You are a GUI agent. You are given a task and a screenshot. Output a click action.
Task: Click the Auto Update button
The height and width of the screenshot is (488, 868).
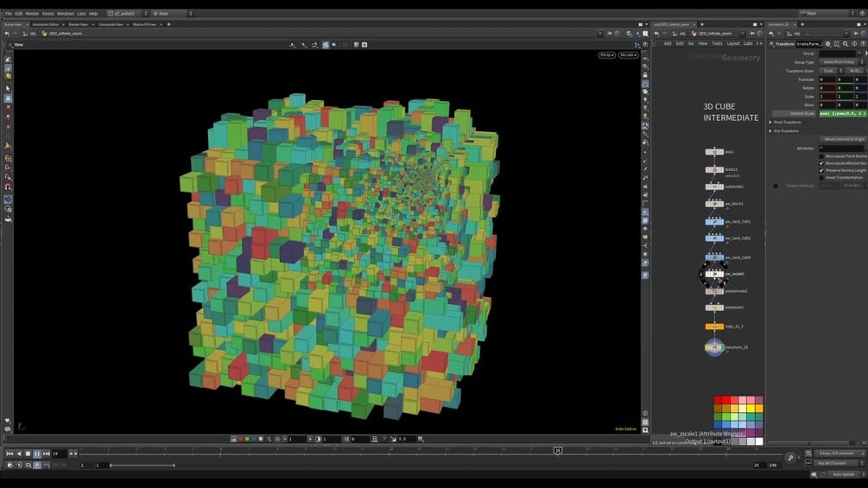pyautogui.click(x=842, y=474)
